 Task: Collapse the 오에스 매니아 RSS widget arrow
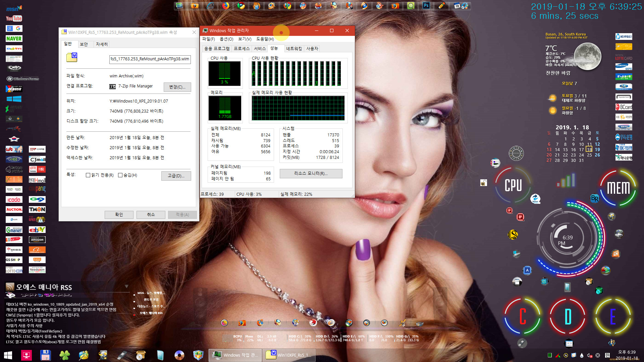click(126, 286)
